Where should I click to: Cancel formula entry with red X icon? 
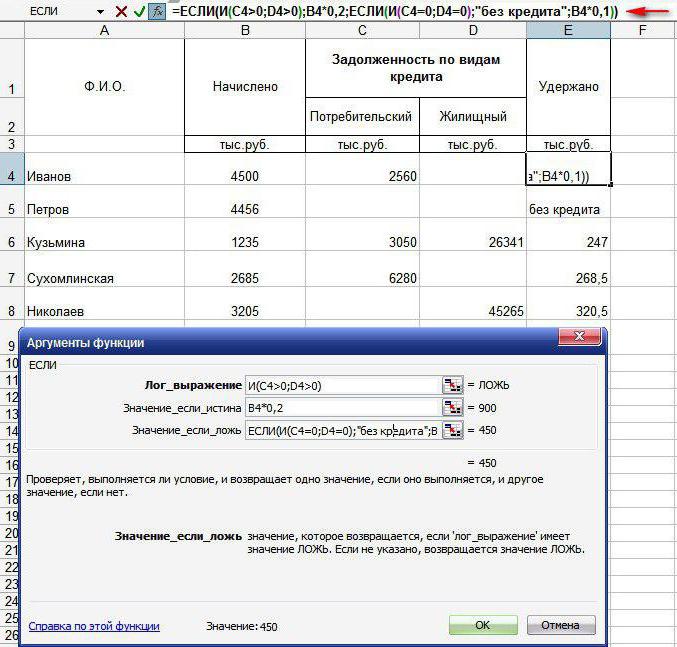pyautogui.click(x=121, y=12)
